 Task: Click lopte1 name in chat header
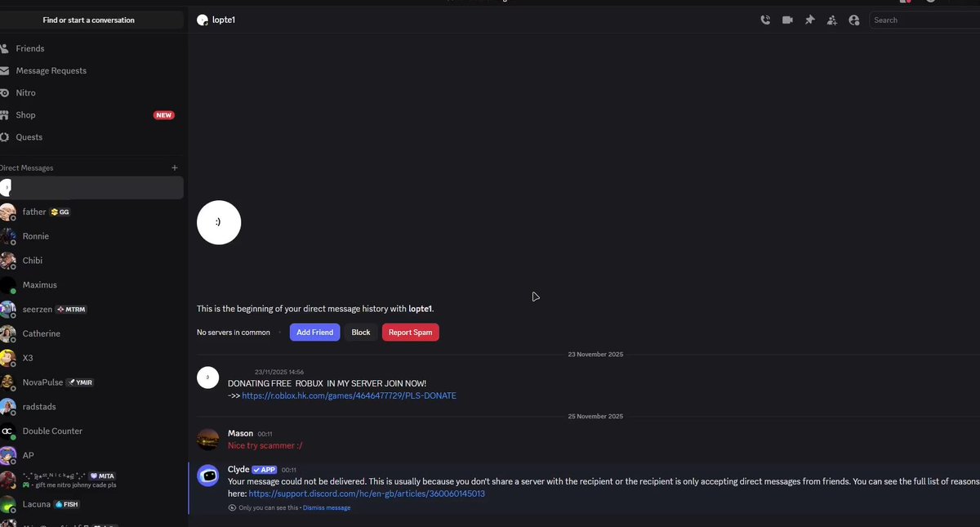(224, 20)
